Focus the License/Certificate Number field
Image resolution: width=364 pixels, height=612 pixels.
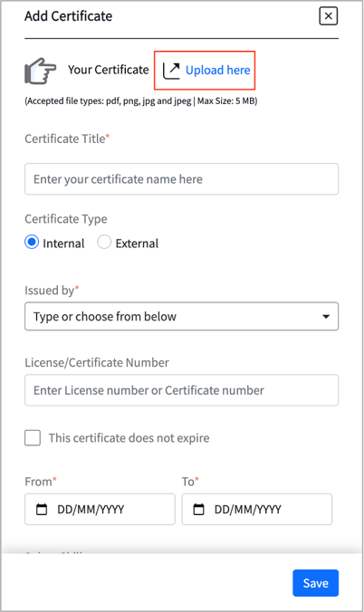182,390
